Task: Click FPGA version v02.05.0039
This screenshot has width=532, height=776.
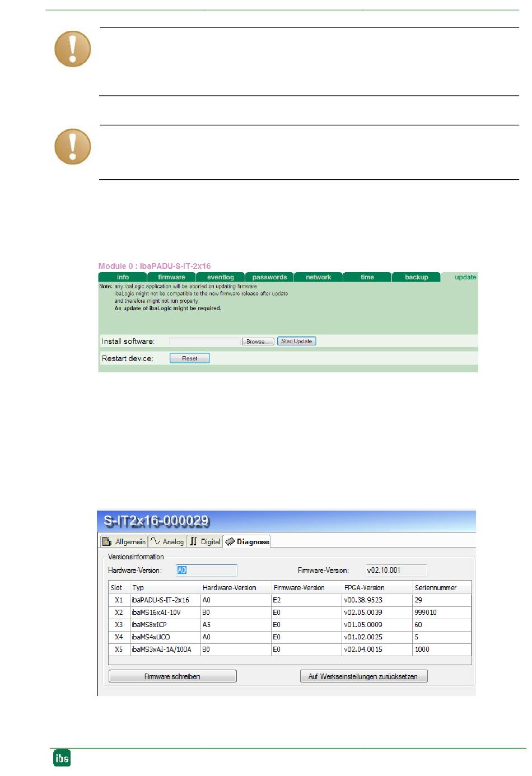Action: (x=377, y=612)
